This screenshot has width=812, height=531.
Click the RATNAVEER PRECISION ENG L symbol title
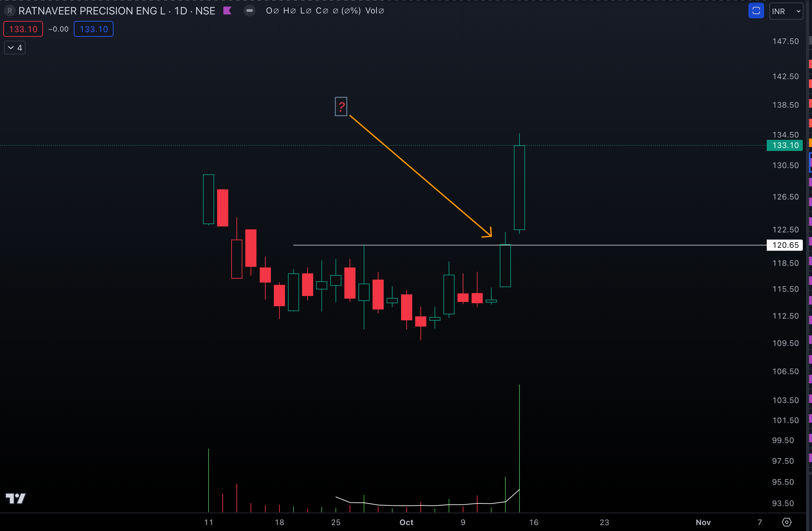coord(92,11)
